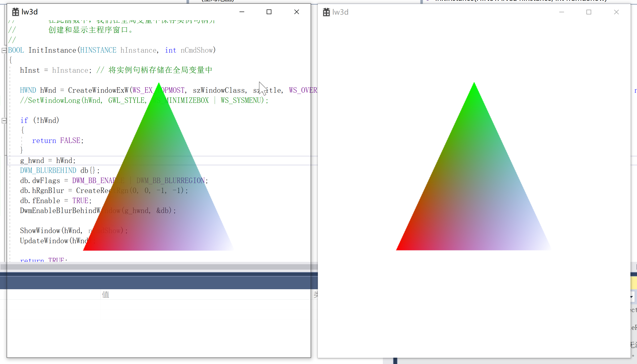
Task: Click the 值 column header
Action: coord(106,294)
